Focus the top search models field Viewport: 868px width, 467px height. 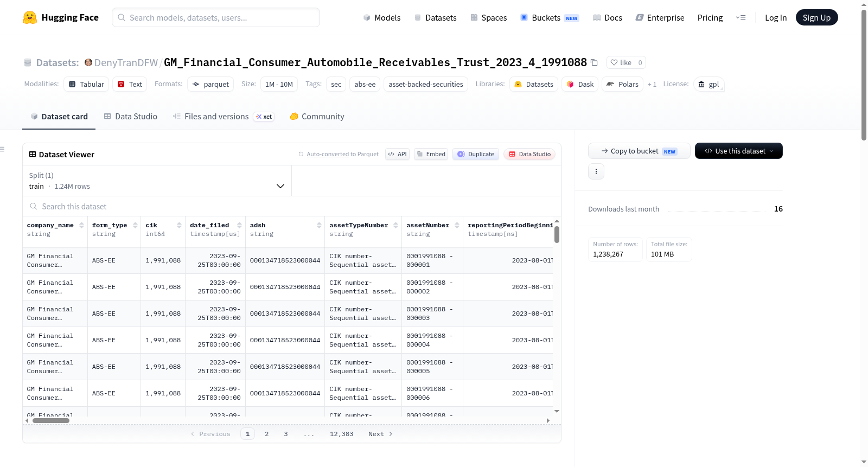(x=216, y=17)
